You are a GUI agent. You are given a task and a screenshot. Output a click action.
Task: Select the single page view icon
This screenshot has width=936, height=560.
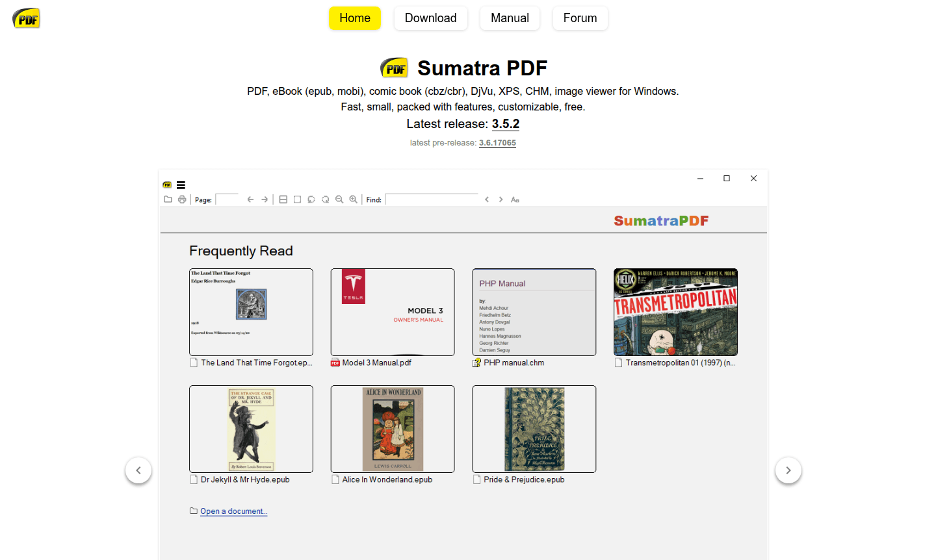pyautogui.click(x=297, y=199)
